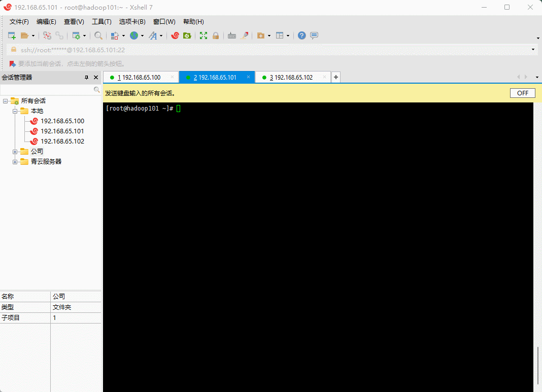Select session 192.168.65.101 in tree
The width and height of the screenshot is (542, 392).
coord(62,131)
